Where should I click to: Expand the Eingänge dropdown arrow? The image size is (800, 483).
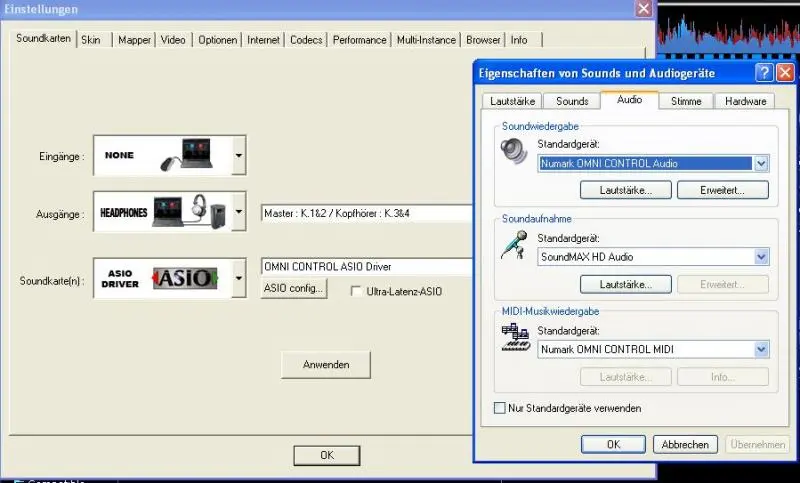(238, 156)
